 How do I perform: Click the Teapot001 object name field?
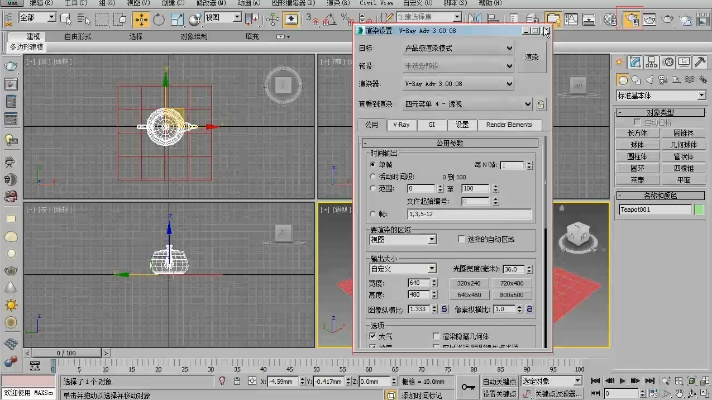pos(653,209)
